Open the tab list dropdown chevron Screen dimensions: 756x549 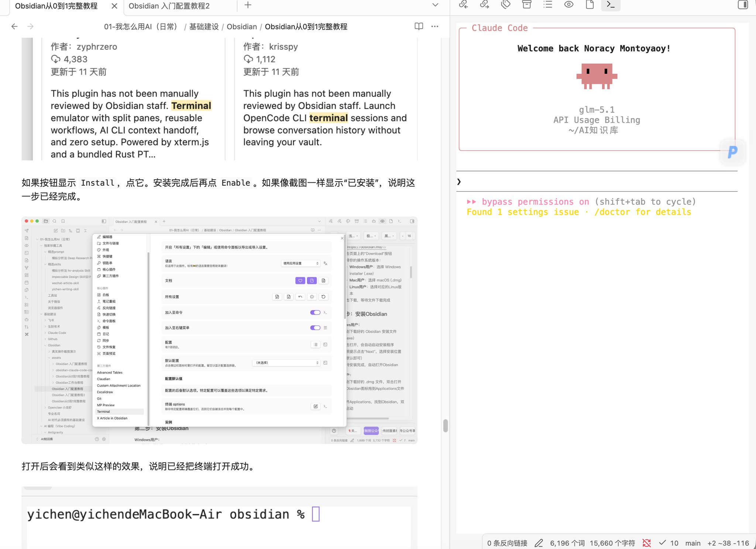pos(435,5)
